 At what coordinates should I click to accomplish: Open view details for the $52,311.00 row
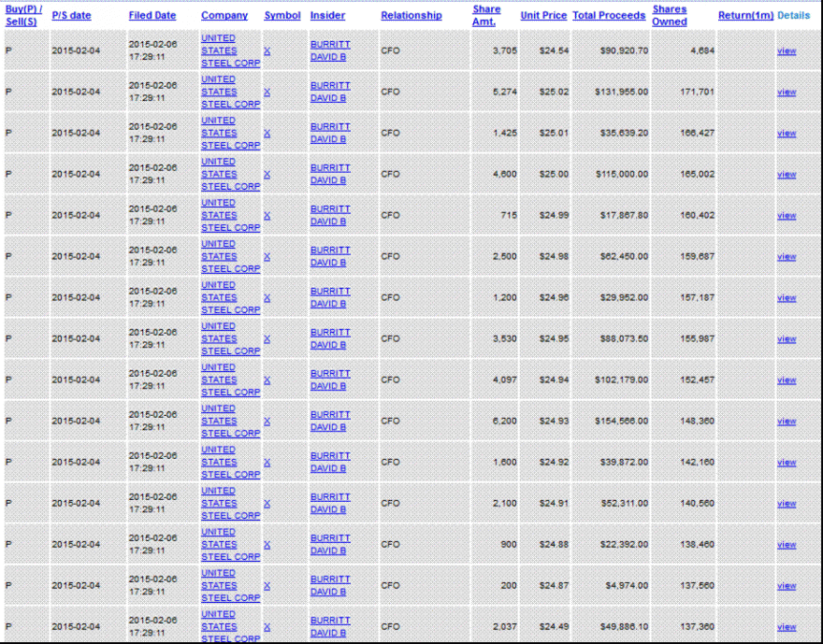point(787,504)
